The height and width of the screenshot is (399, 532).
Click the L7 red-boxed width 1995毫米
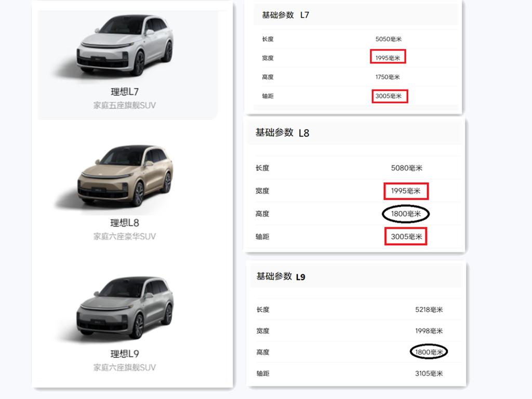[x=388, y=57]
